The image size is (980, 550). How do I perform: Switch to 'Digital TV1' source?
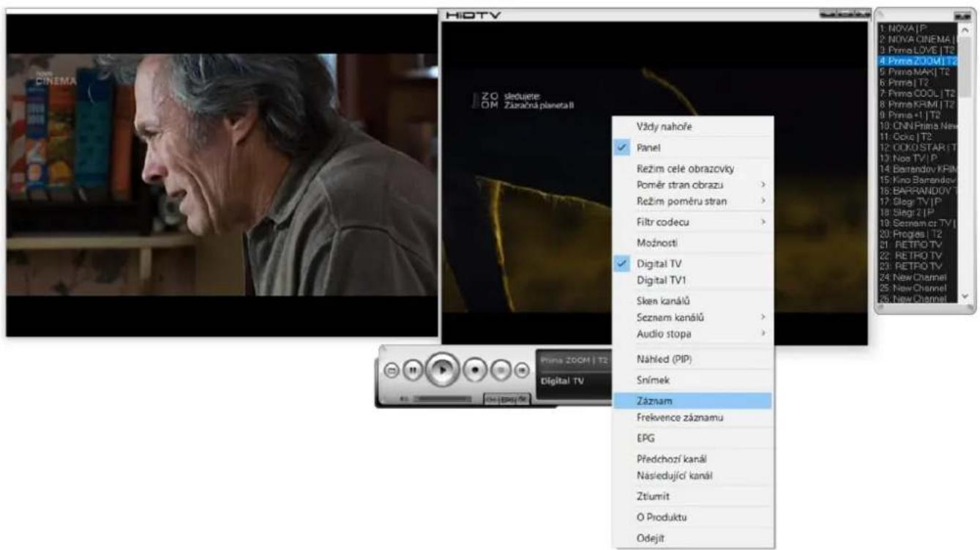pos(692,280)
